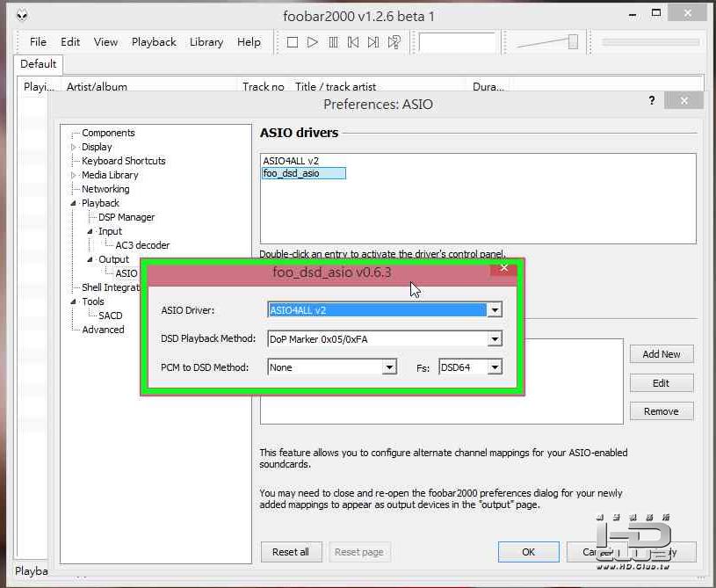Select Components in the preferences tree
Viewport: 716px width, 588px height.
click(x=108, y=133)
